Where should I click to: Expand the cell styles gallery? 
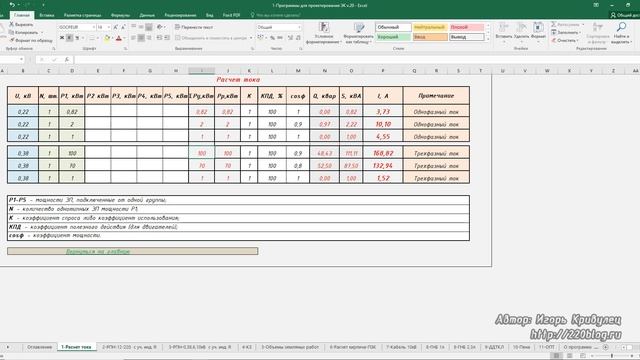point(488,40)
